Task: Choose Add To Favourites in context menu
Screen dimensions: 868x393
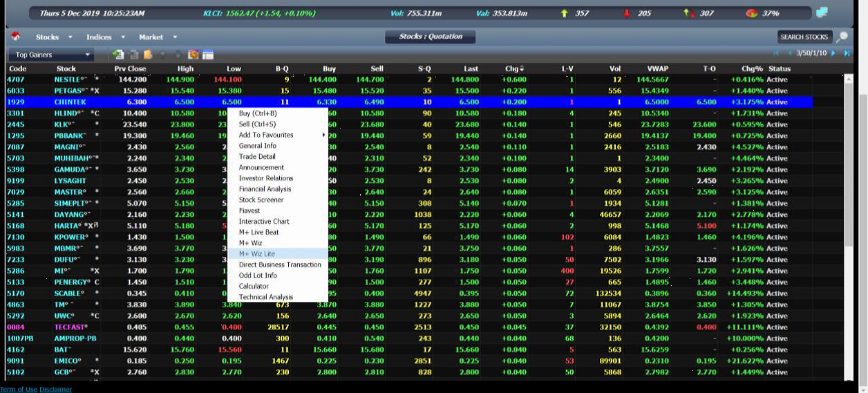Action: (266, 135)
